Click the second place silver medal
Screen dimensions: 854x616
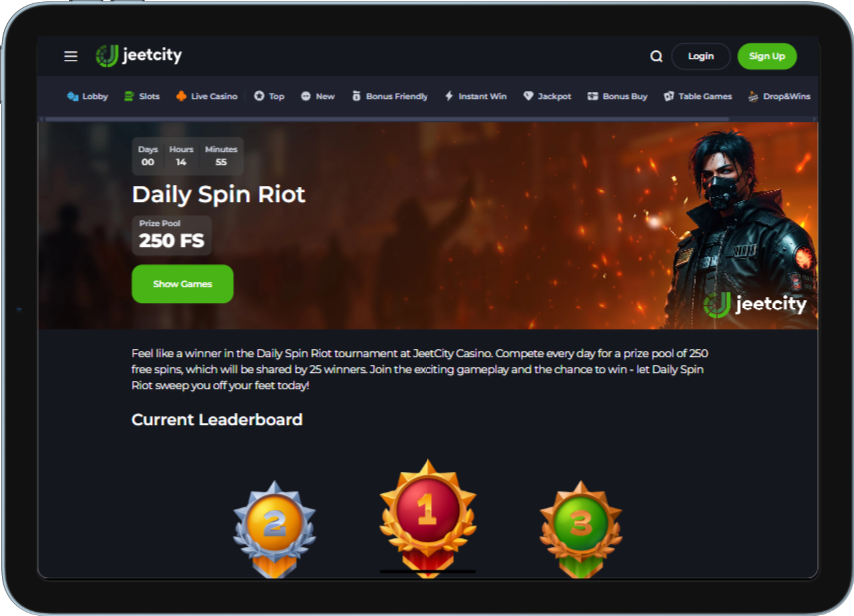click(x=274, y=529)
